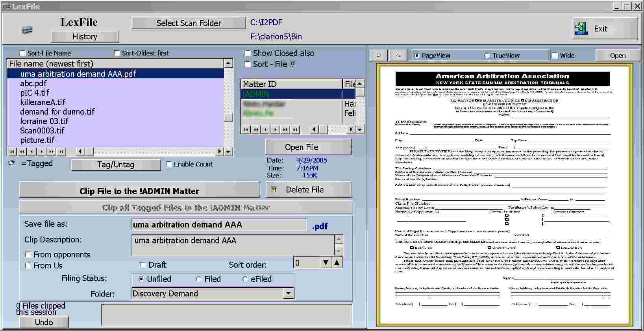Check the Sort - File # option
The height and width of the screenshot is (331, 644).
248,64
